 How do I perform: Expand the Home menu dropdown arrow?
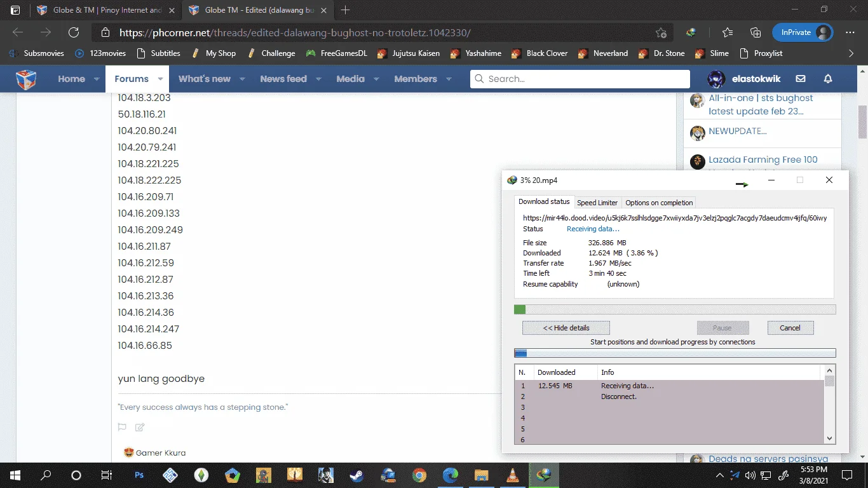pyautogui.click(x=97, y=79)
